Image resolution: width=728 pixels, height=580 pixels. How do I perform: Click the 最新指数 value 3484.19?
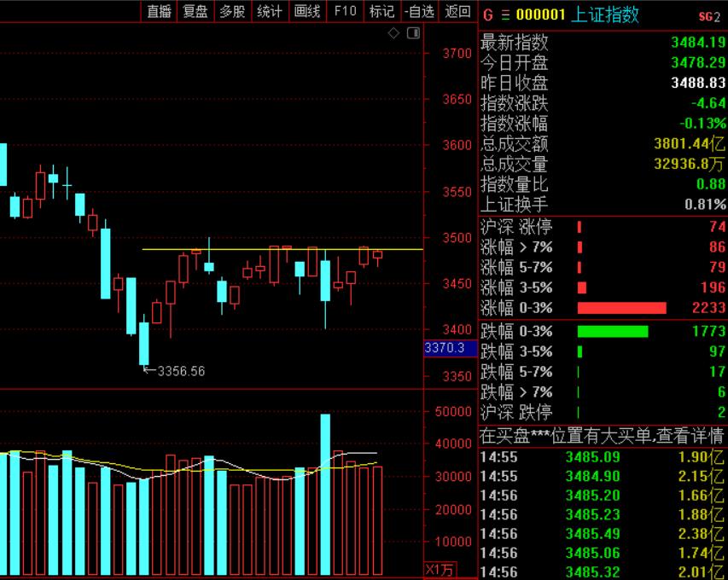[x=698, y=43]
